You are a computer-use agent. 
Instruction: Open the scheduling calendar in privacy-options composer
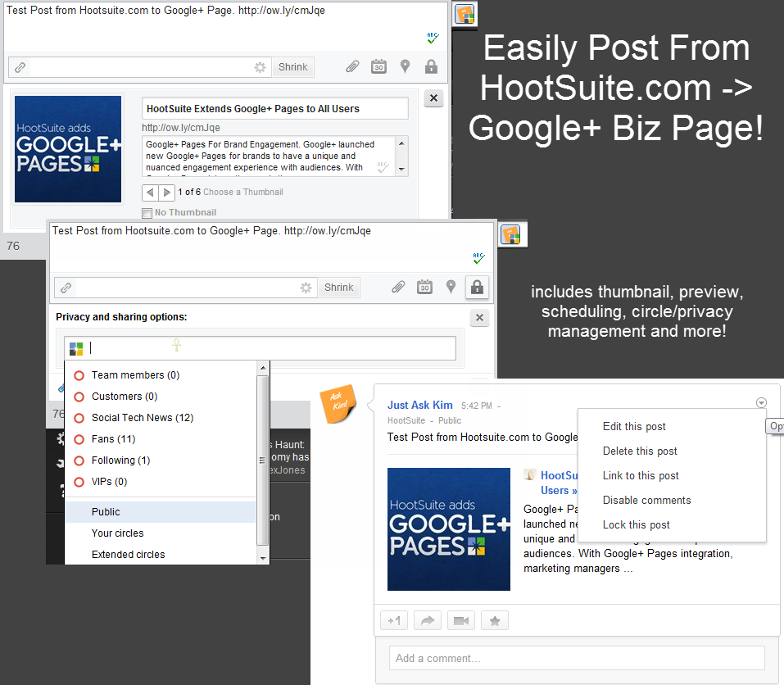click(424, 287)
